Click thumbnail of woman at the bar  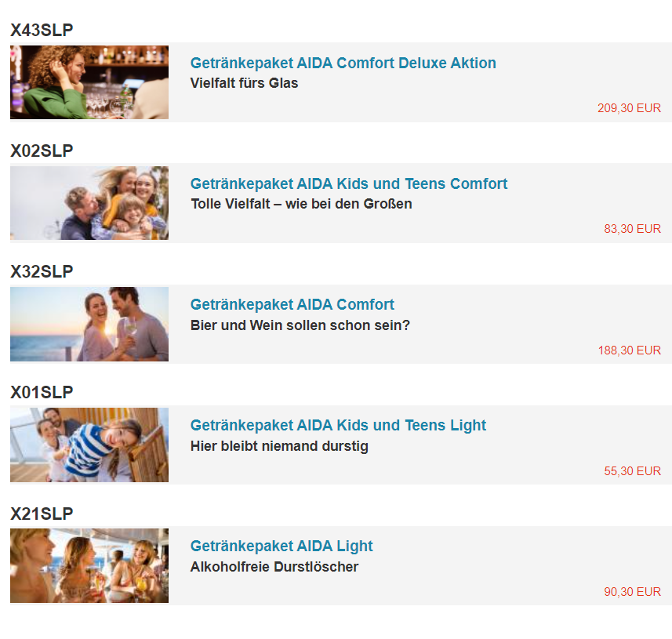[x=89, y=82]
